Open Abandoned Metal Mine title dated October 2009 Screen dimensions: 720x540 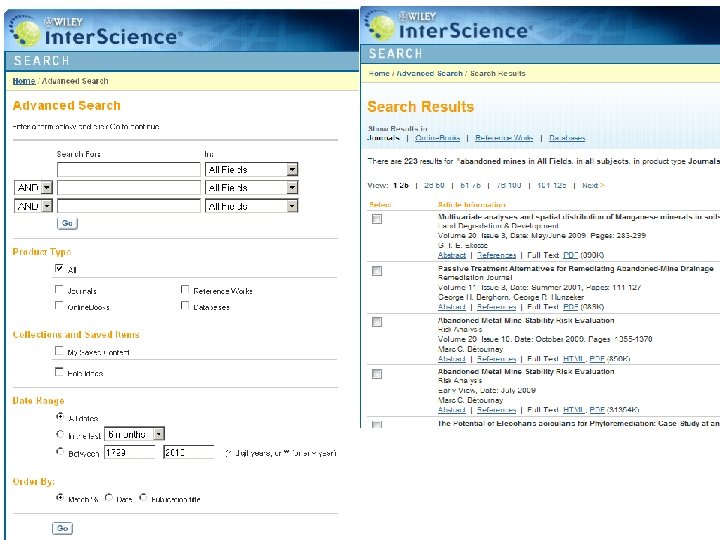[x=526, y=321]
